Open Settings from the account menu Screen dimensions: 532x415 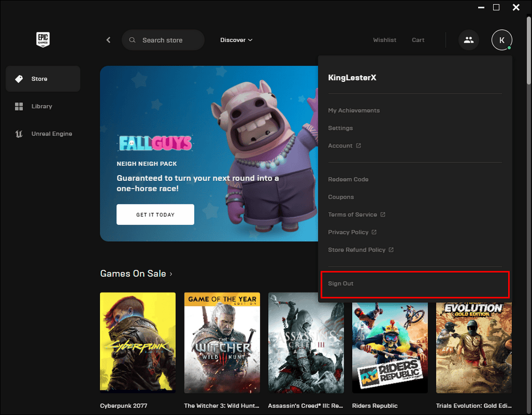tap(340, 128)
